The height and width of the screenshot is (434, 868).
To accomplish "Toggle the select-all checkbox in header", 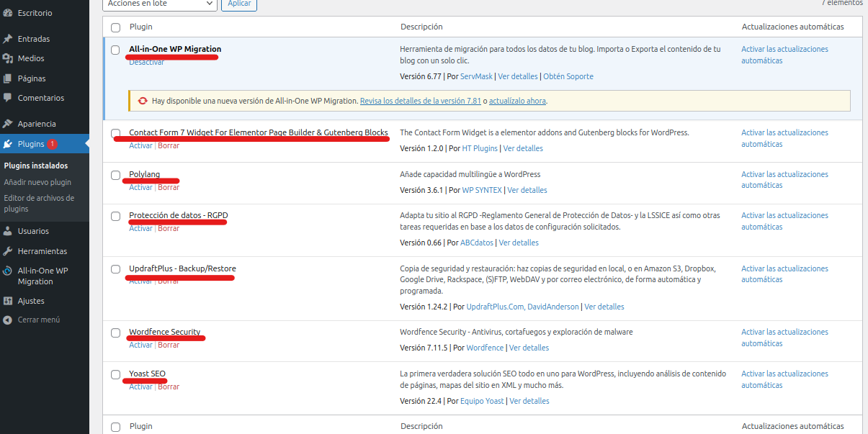I will (115, 27).
